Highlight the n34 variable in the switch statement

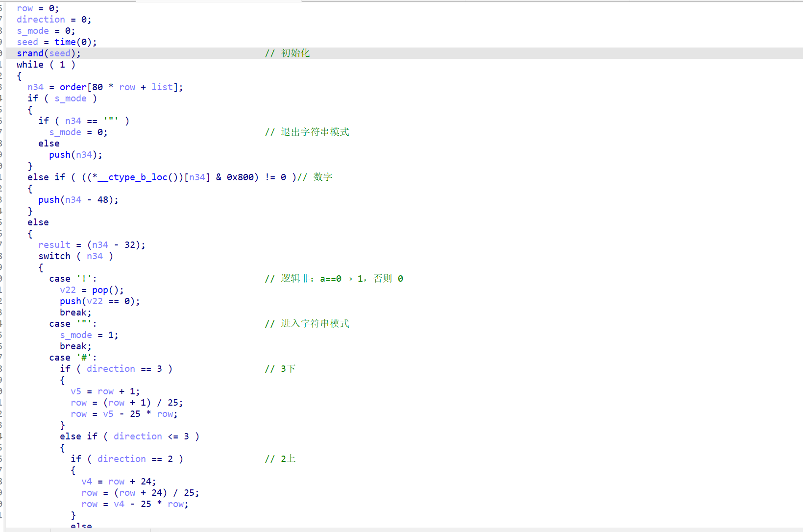coord(95,256)
